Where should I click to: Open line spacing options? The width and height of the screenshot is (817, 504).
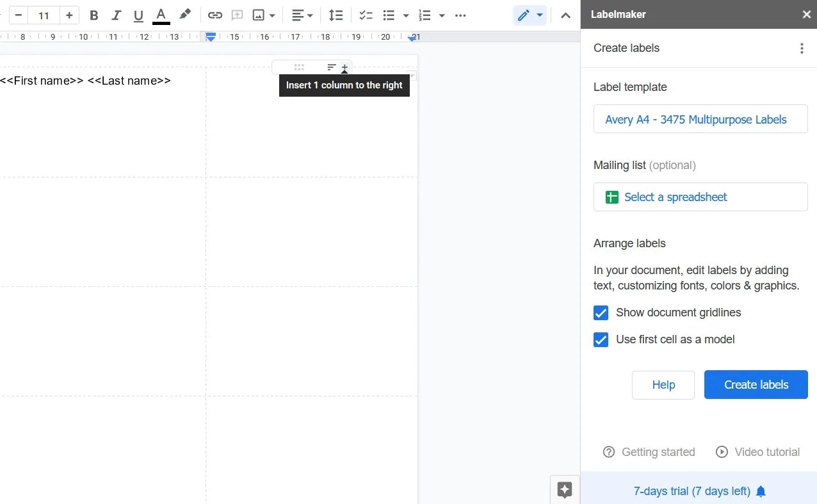pyautogui.click(x=336, y=15)
